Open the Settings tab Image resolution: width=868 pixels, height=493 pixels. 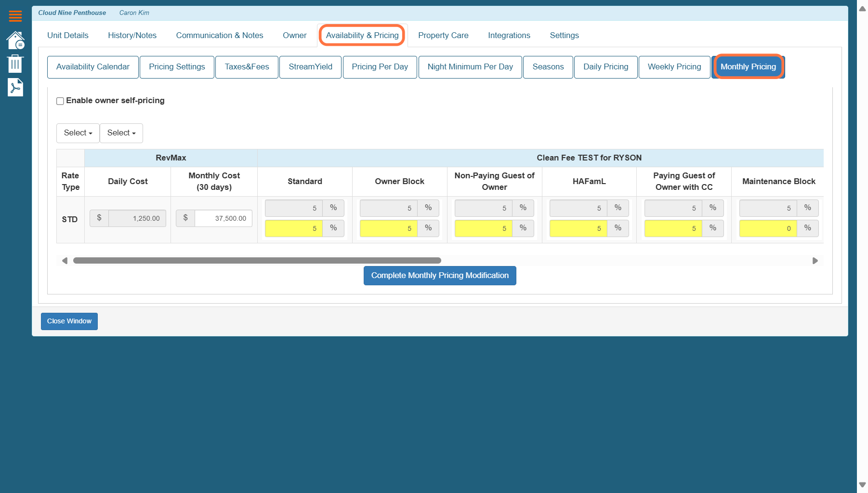pos(565,35)
